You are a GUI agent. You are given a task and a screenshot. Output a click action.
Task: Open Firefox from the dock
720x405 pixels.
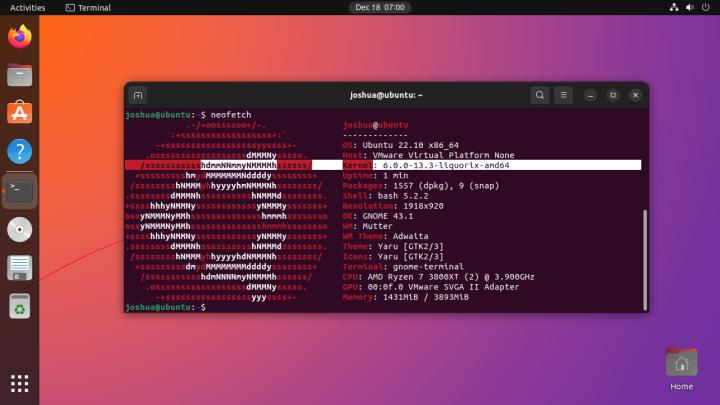click(19, 38)
